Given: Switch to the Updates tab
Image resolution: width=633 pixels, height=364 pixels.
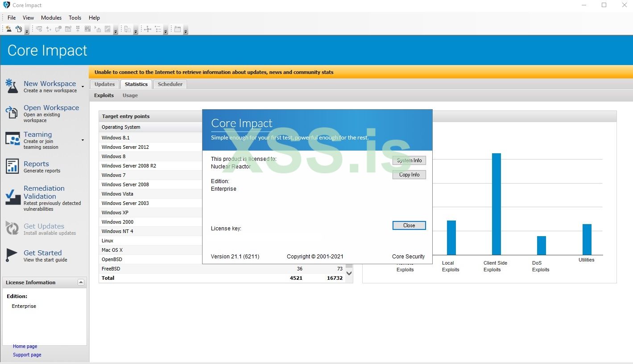Looking at the screenshot, I should (x=105, y=84).
